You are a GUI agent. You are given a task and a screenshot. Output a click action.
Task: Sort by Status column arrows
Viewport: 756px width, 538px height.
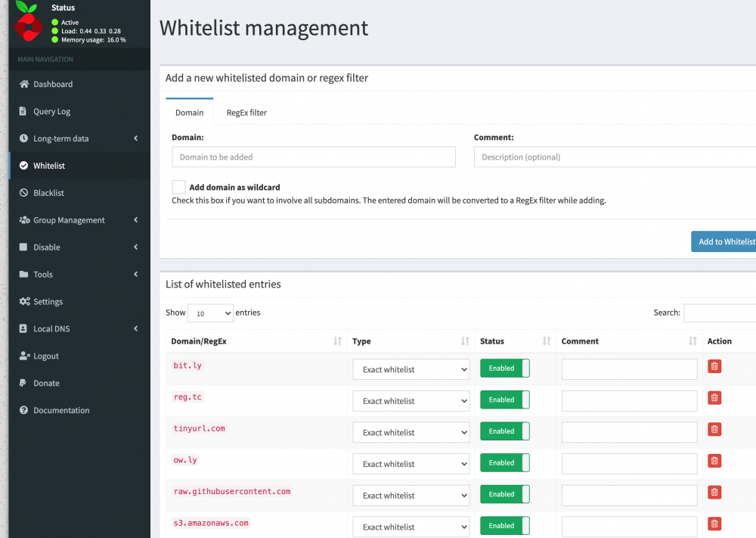(x=547, y=341)
